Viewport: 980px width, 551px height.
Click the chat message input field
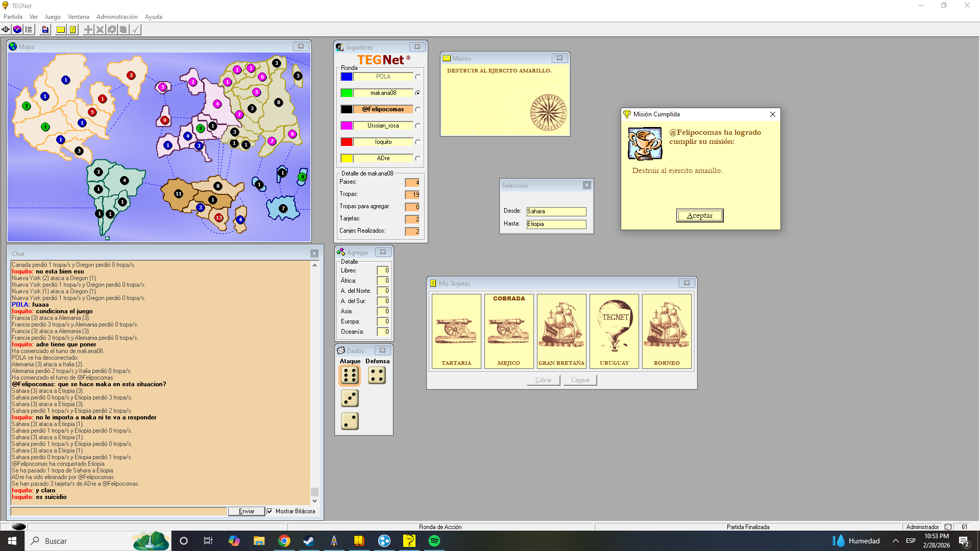point(118,511)
